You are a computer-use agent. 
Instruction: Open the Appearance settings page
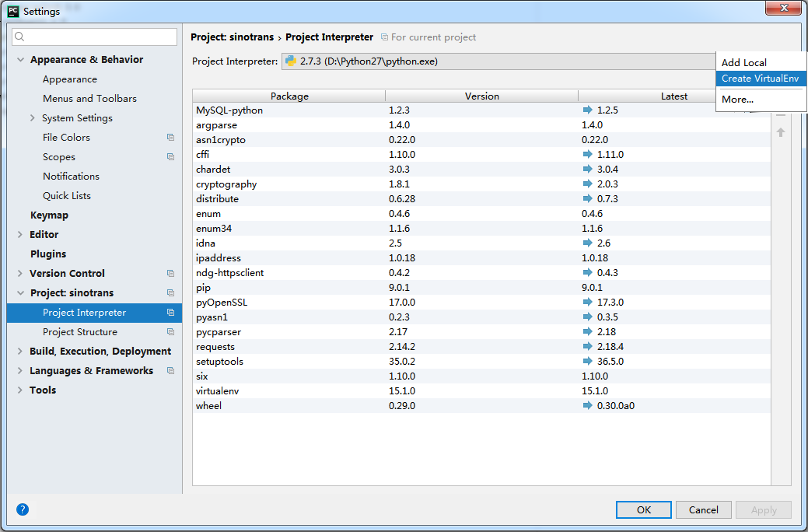(70, 79)
